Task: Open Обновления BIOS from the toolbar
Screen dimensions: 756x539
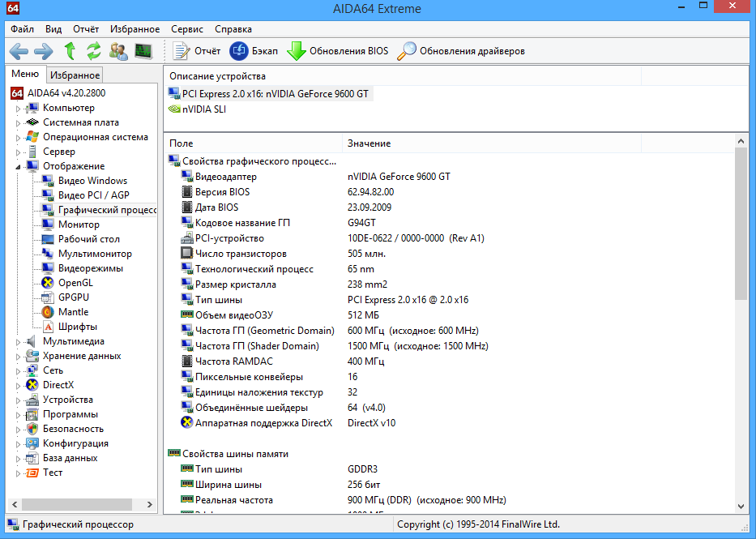Action: pos(337,51)
